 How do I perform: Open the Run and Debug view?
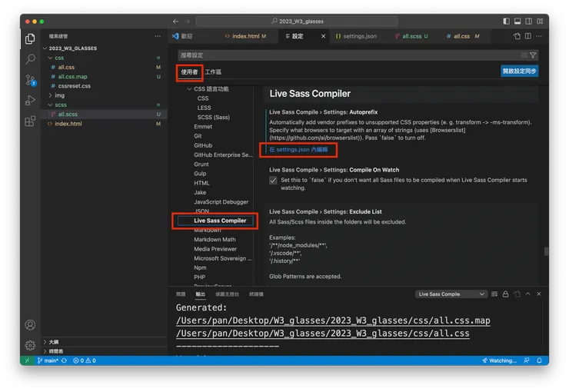(30, 101)
